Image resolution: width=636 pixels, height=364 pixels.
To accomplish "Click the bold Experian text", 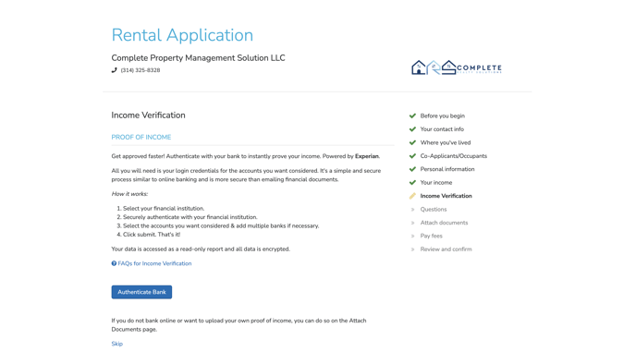I will [367, 156].
